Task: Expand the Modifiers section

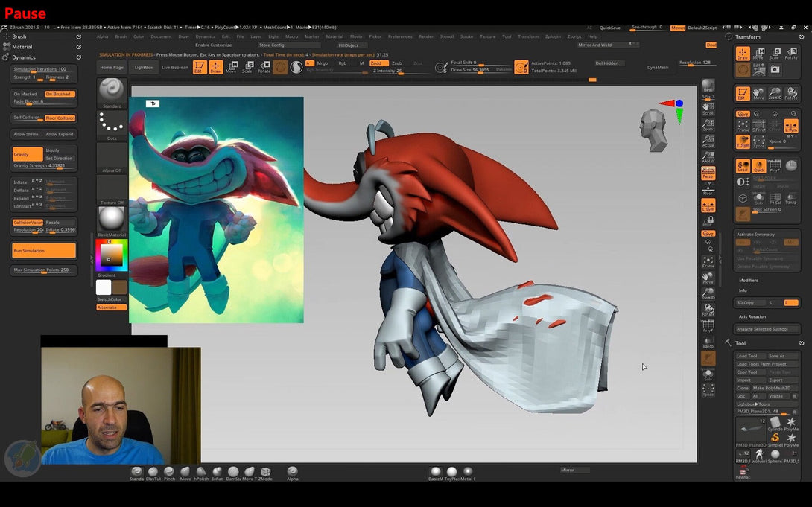Action: pyautogui.click(x=748, y=281)
